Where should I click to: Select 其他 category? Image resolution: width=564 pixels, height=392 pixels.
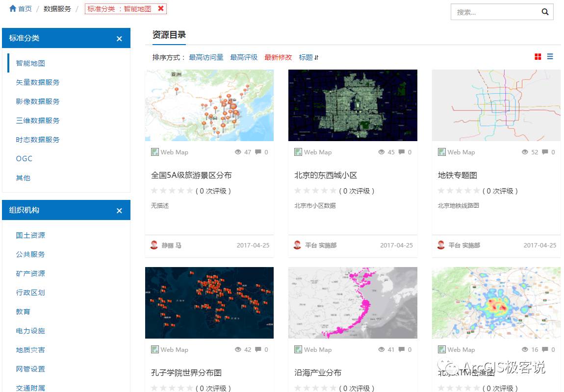click(x=23, y=178)
